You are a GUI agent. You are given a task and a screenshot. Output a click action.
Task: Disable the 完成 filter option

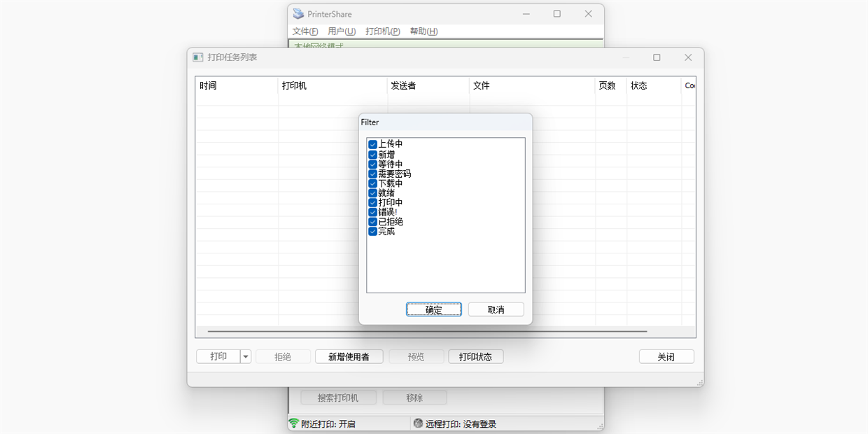(x=372, y=231)
